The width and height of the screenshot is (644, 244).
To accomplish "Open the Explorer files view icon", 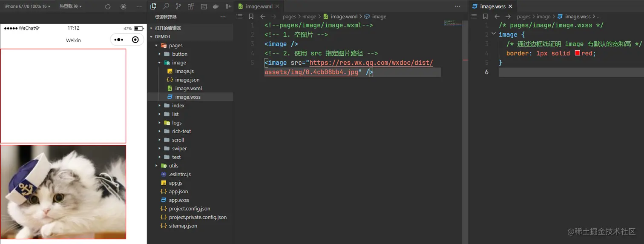I will 154,6.
